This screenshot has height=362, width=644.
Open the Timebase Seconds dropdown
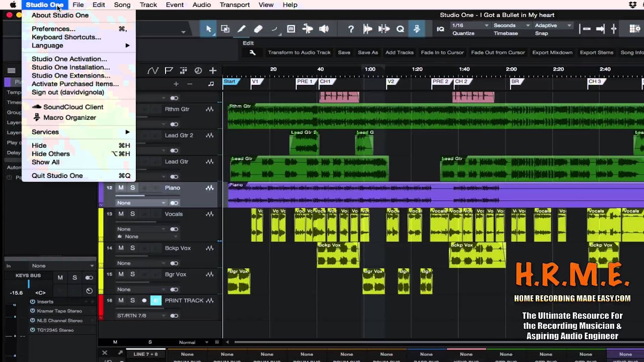click(x=512, y=25)
